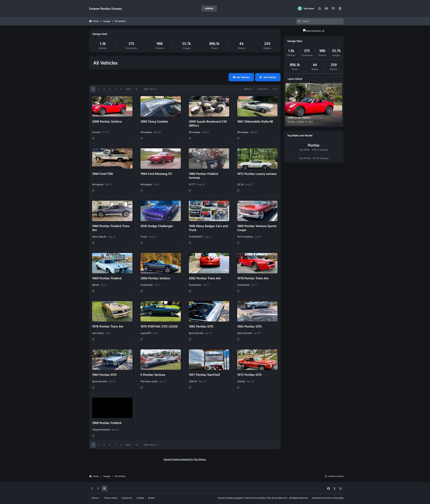430x504 pixels.
Task: Check the 1969 Pontiac Firebird checkbox
Action: click(x=93, y=291)
